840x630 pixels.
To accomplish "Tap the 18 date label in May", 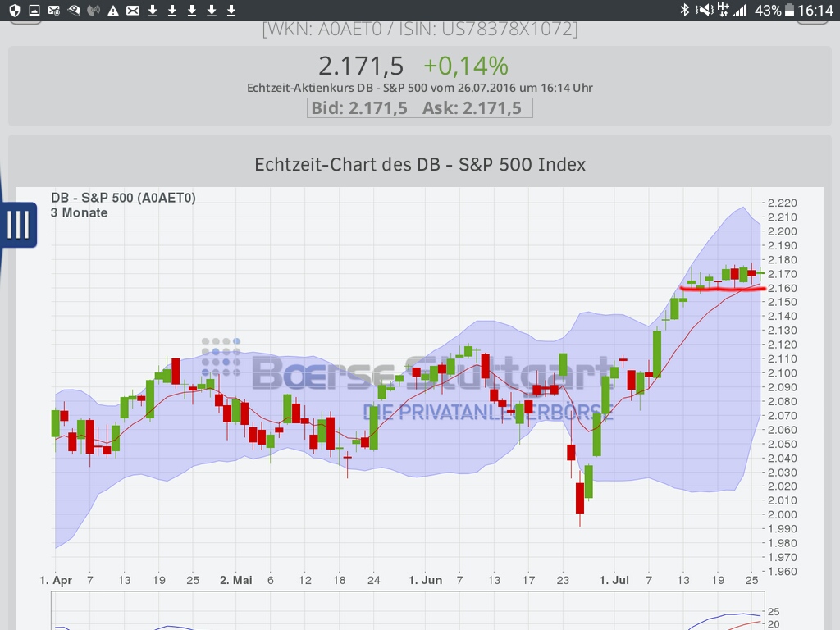I will tap(339, 580).
